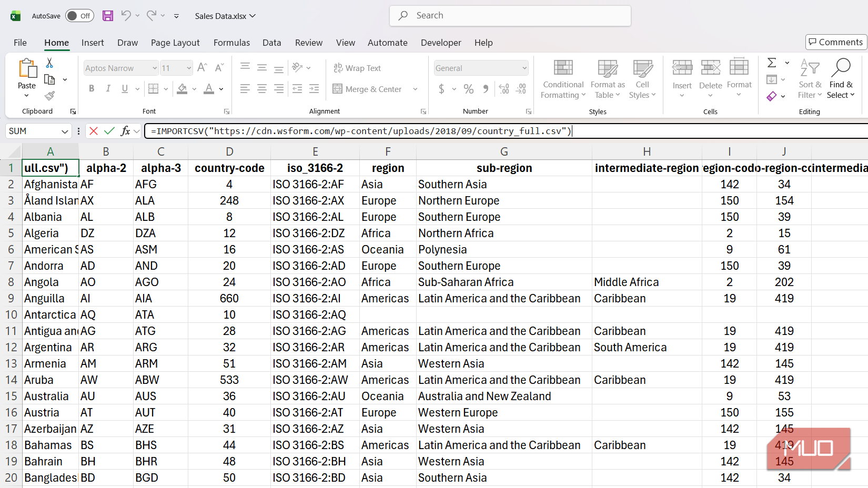This screenshot has width=868, height=488.
Task: Click the Orientation angled text icon
Action: pyautogui.click(x=298, y=67)
